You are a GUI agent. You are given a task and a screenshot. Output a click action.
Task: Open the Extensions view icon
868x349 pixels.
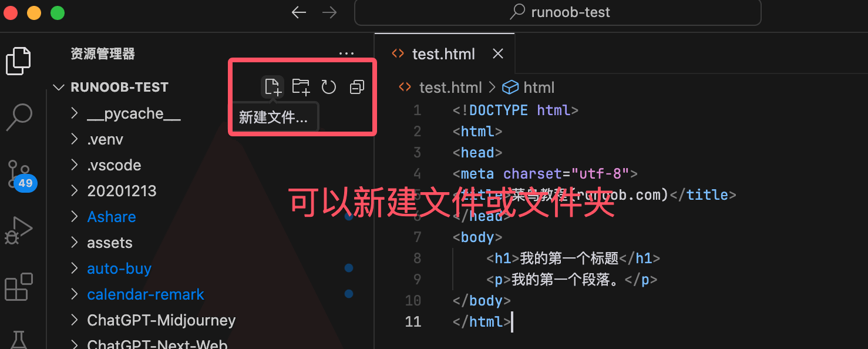(x=18, y=287)
